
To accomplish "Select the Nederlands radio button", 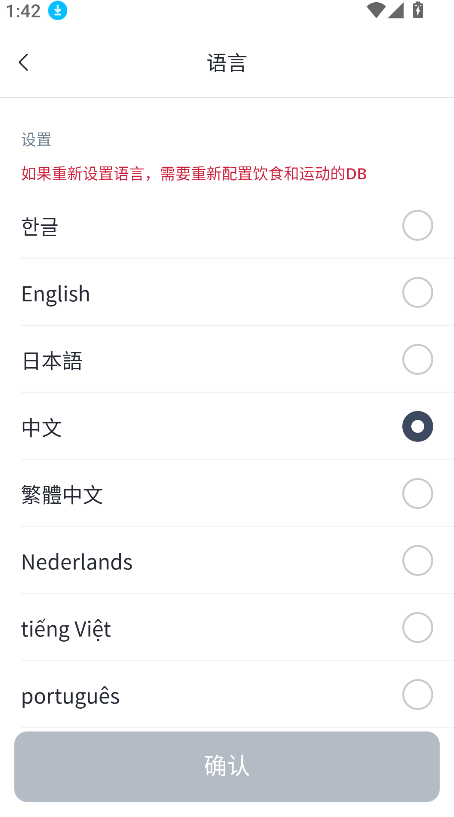I will coord(418,561).
